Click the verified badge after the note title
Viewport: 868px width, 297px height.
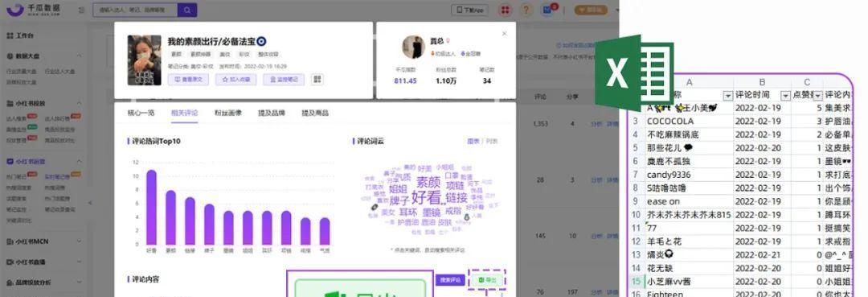pyautogui.click(x=262, y=42)
